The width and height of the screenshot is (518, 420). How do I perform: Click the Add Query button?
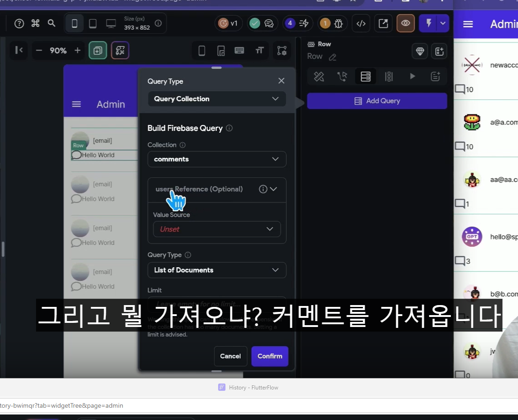pyautogui.click(x=377, y=101)
